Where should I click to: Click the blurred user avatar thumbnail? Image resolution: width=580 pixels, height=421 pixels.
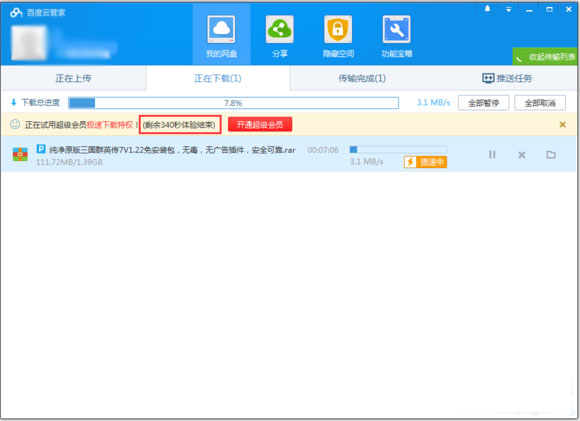[29, 43]
